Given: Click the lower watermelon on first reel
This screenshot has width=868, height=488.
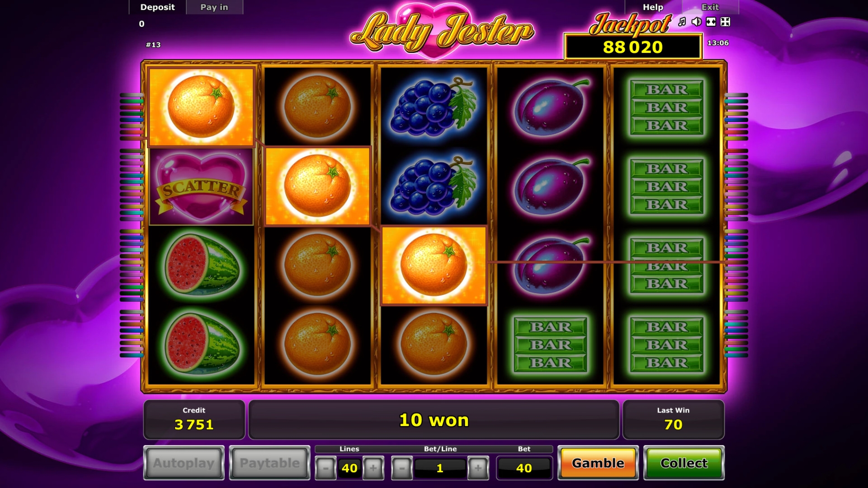Looking at the screenshot, I should pyautogui.click(x=201, y=345).
